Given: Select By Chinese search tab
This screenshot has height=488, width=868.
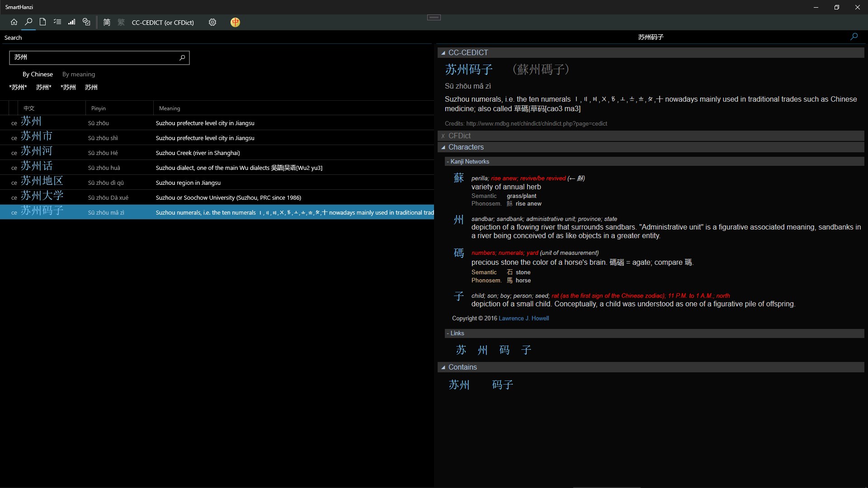Looking at the screenshot, I should point(38,74).
